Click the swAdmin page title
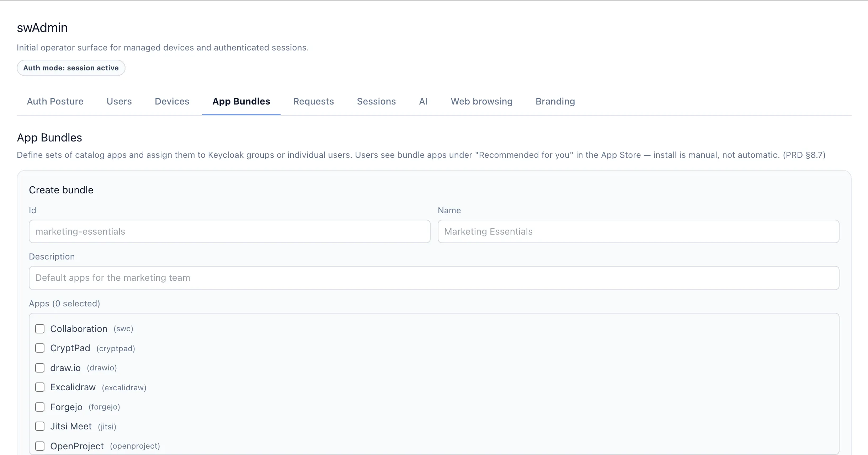868x455 pixels. pyautogui.click(x=42, y=28)
